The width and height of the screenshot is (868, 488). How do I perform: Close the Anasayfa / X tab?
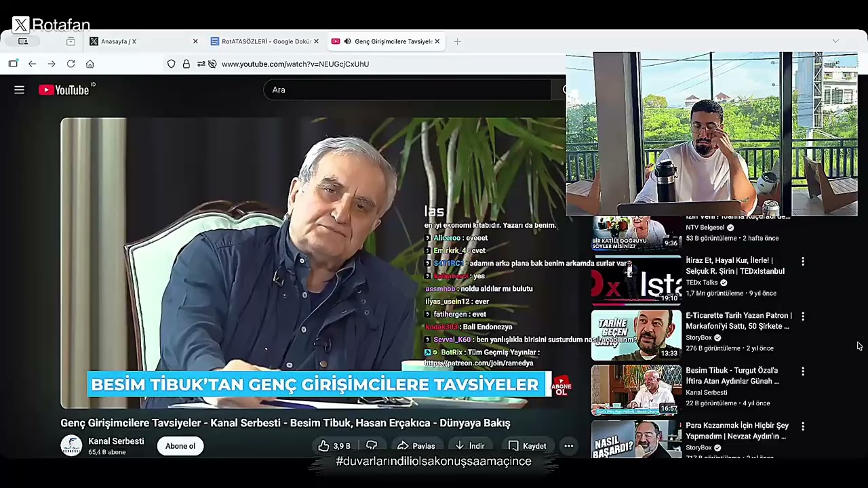point(195,41)
